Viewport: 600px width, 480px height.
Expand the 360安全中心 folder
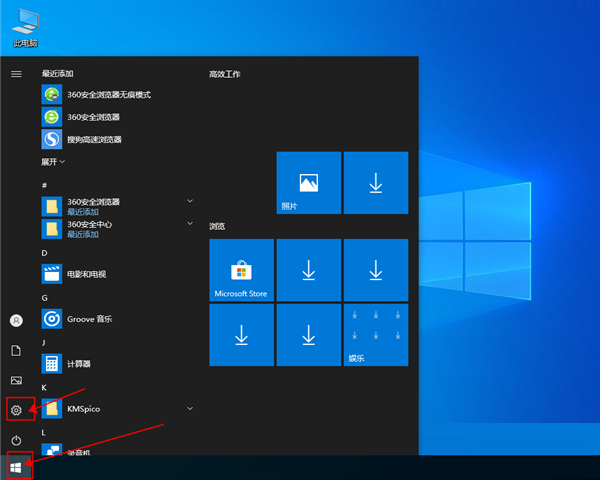[189, 225]
